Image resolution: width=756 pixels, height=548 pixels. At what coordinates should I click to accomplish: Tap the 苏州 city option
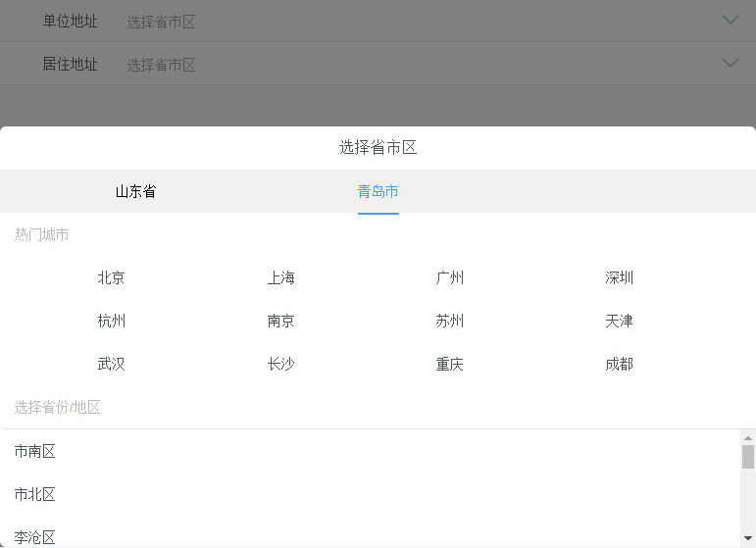click(x=450, y=321)
